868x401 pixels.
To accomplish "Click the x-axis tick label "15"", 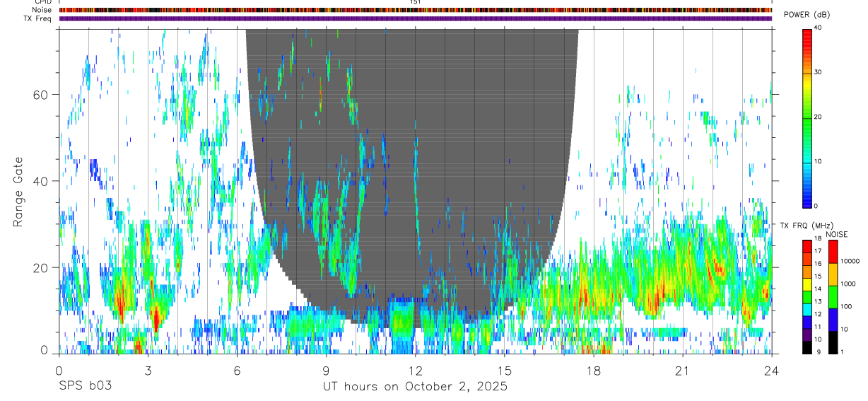I will point(505,371).
